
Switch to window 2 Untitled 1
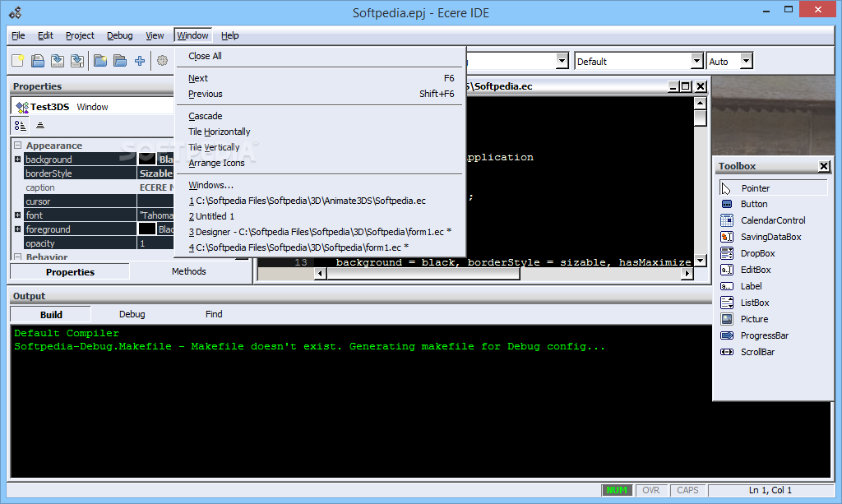(320, 216)
